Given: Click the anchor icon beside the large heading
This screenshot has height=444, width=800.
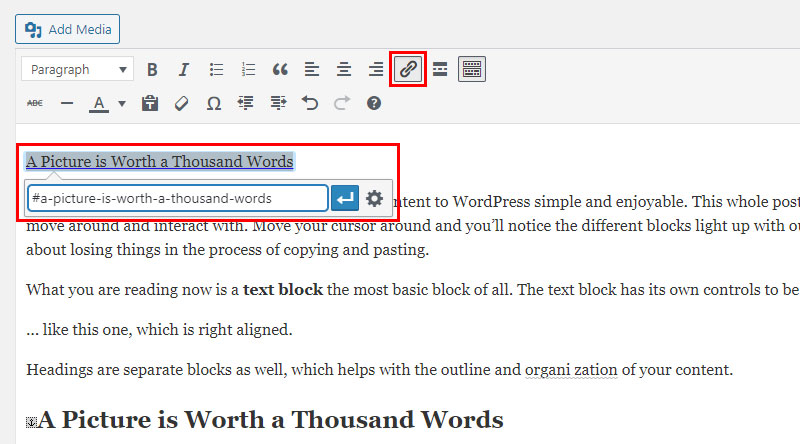Looking at the screenshot, I should [x=31, y=422].
